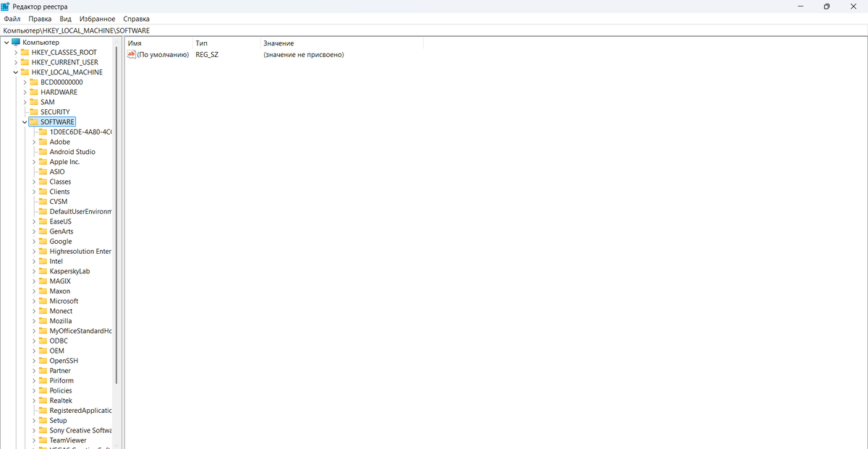Click the TeamViewer folder icon
Screen dimensions: 868x449
(x=43, y=440)
